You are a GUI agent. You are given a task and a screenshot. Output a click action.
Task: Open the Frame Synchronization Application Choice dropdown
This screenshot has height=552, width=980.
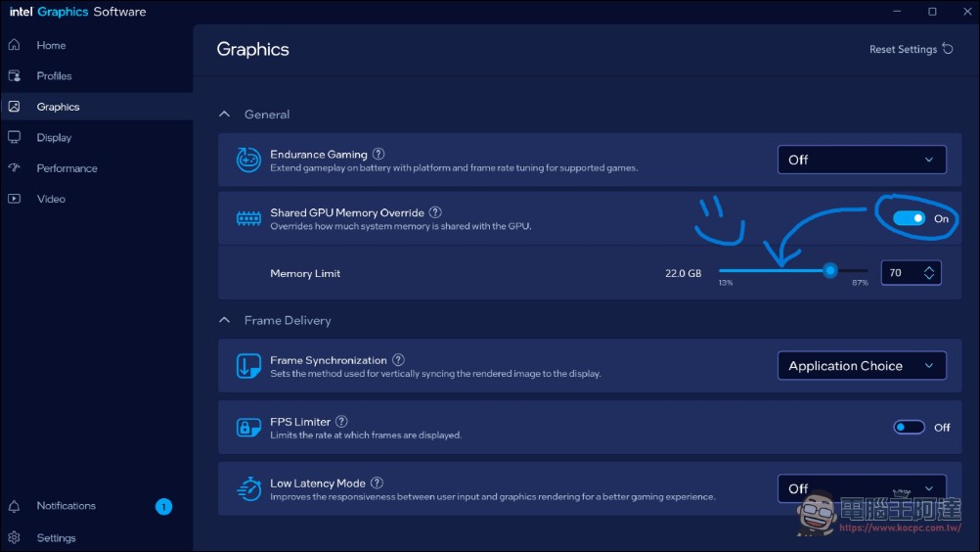[x=862, y=366]
